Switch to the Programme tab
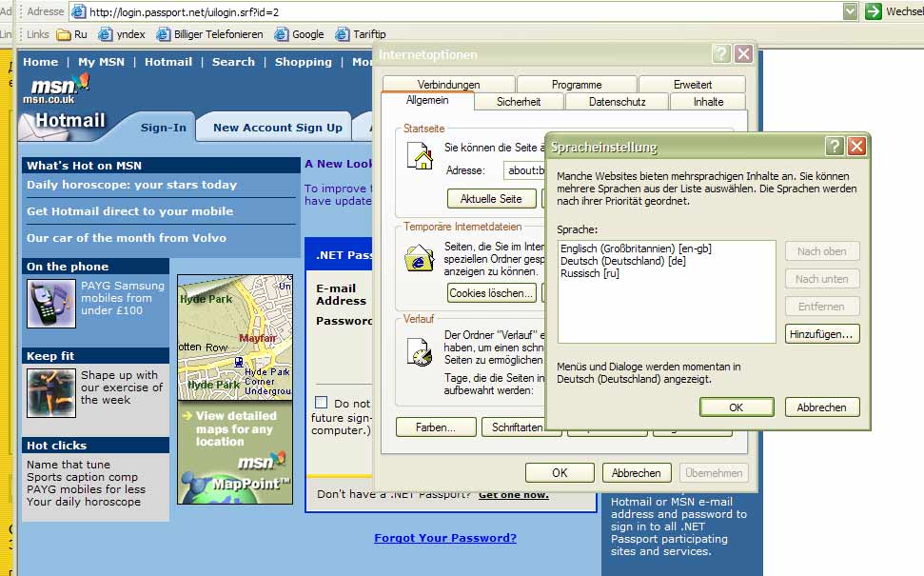 tap(577, 85)
